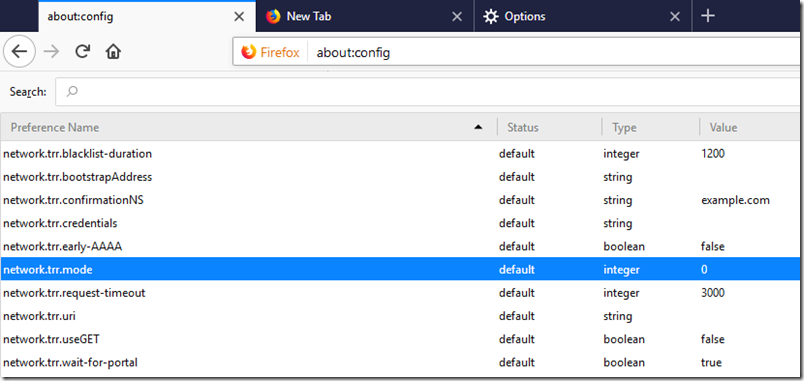Click the Preference Name sort arrow
Viewport: 804px width, 381px height.
pyautogui.click(x=478, y=127)
